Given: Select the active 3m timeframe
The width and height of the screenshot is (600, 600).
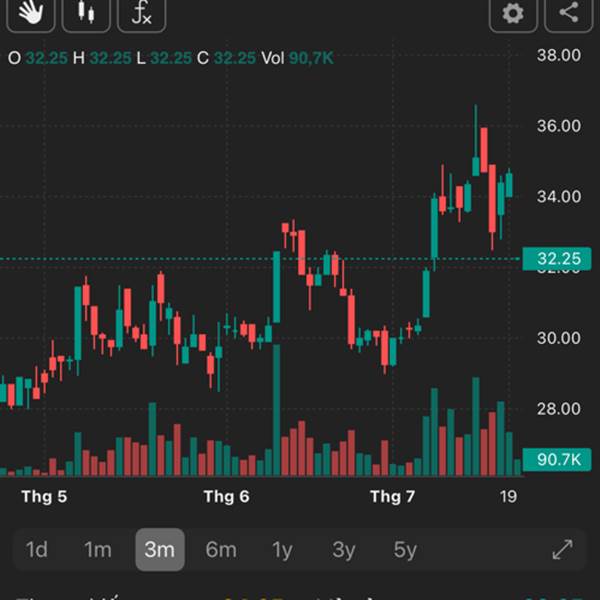Looking at the screenshot, I should coord(160,549).
